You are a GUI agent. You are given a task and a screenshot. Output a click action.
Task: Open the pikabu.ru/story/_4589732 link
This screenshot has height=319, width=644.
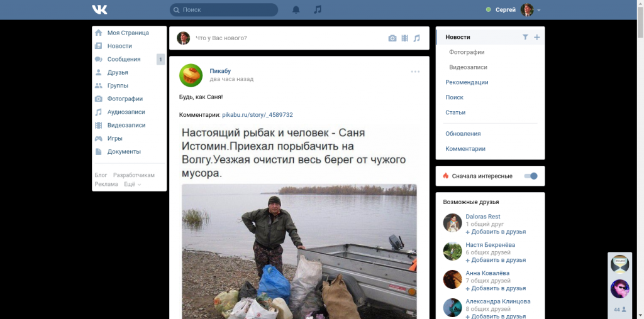[257, 115]
